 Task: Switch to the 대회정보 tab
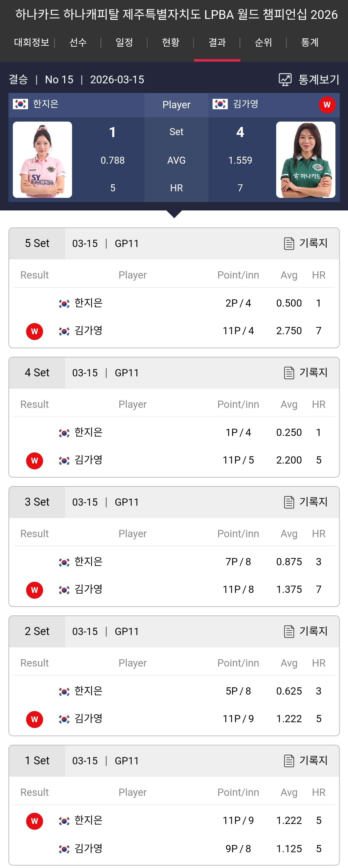(x=32, y=42)
